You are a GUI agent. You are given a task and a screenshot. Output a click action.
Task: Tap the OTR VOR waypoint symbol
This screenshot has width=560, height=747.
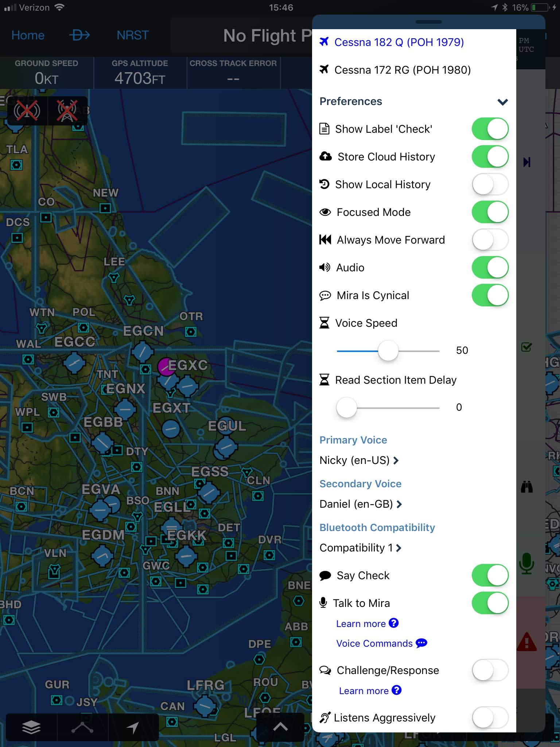(191, 332)
